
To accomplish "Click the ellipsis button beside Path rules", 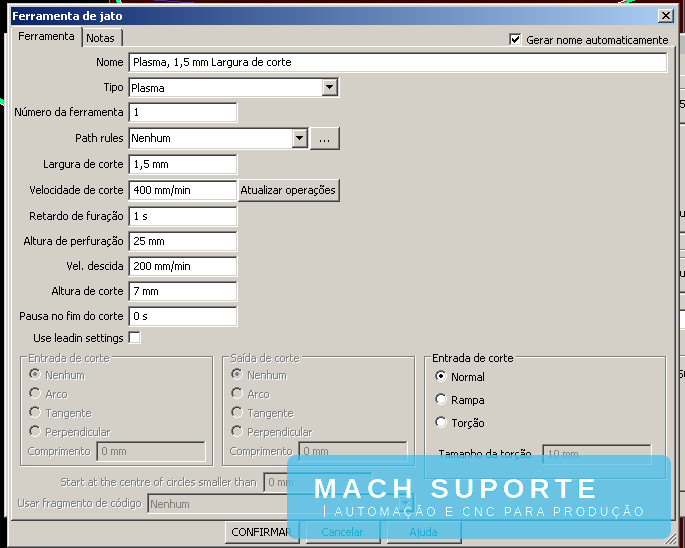I will click(325, 139).
